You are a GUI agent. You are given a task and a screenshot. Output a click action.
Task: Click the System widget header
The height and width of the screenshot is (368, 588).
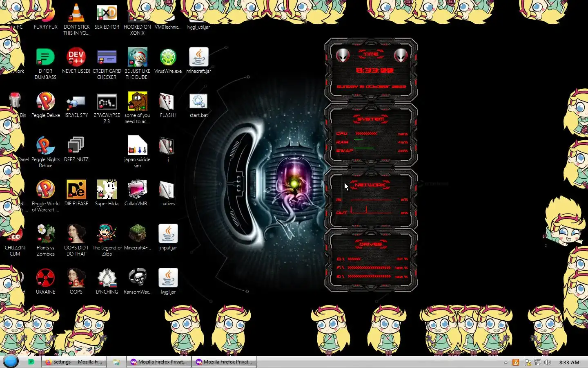[371, 119]
